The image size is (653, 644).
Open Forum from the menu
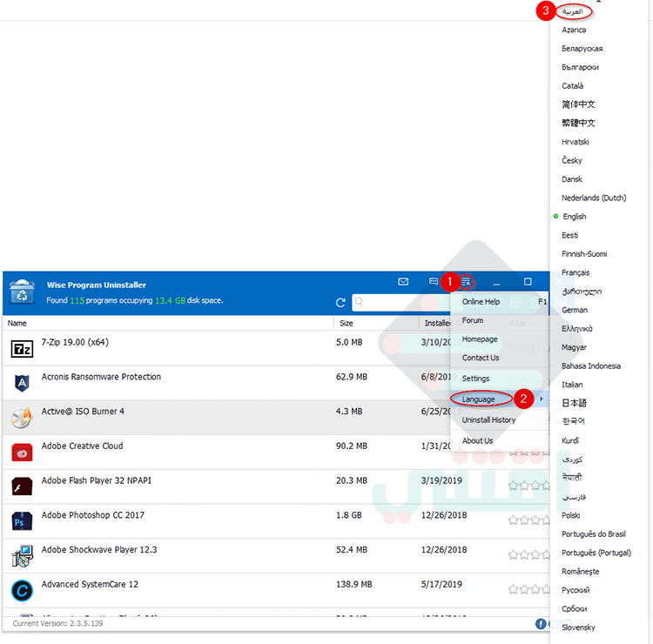(x=473, y=320)
